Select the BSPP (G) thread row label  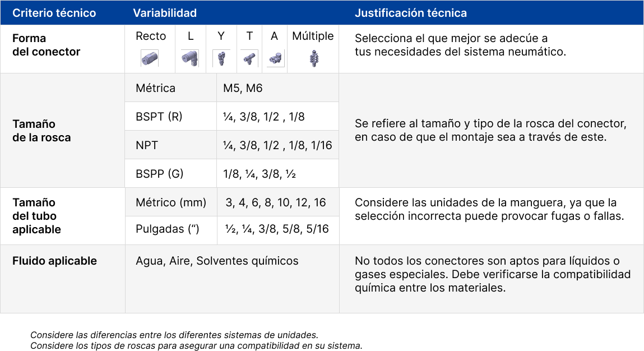(x=160, y=174)
